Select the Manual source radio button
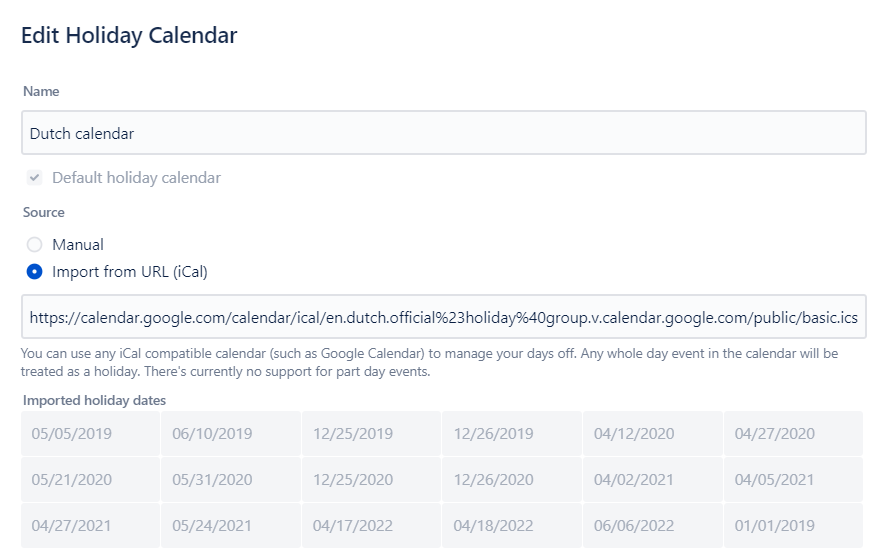The image size is (884, 548). click(35, 245)
